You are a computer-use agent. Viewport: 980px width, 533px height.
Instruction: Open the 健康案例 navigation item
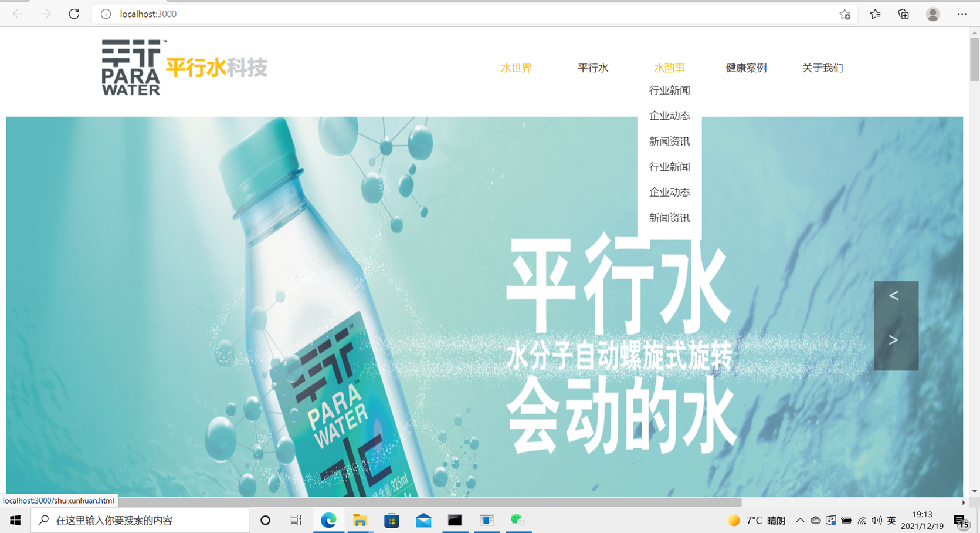click(746, 68)
